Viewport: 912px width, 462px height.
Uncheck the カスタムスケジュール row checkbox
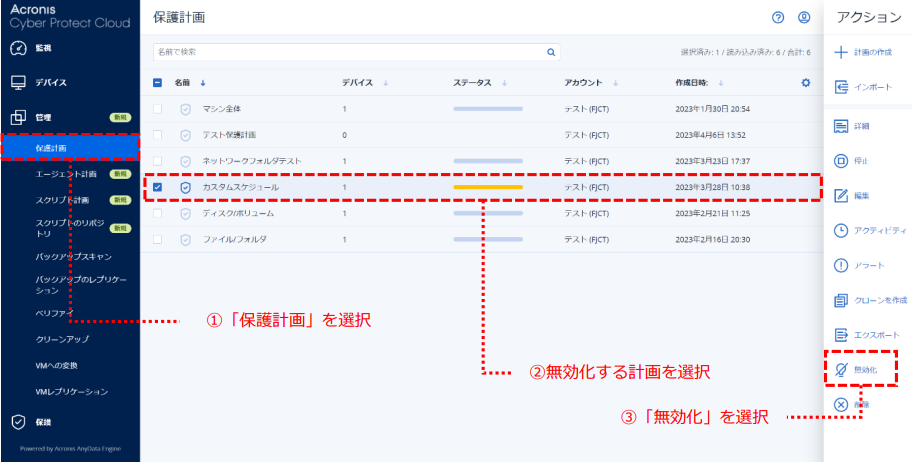pyautogui.click(x=158, y=187)
